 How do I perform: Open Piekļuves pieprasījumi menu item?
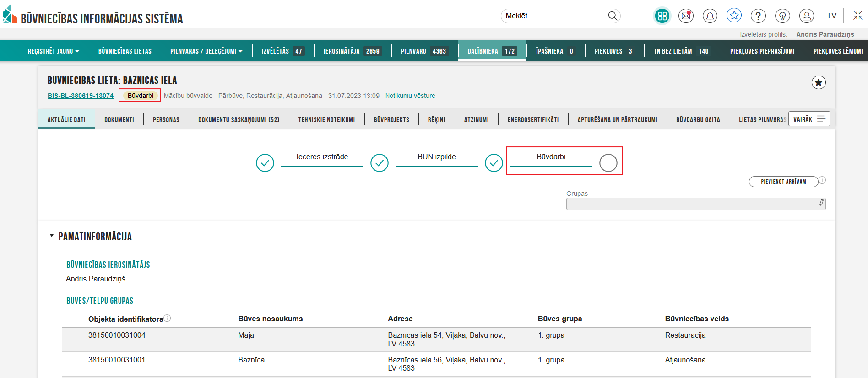pyautogui.click(x=762, y=51)
